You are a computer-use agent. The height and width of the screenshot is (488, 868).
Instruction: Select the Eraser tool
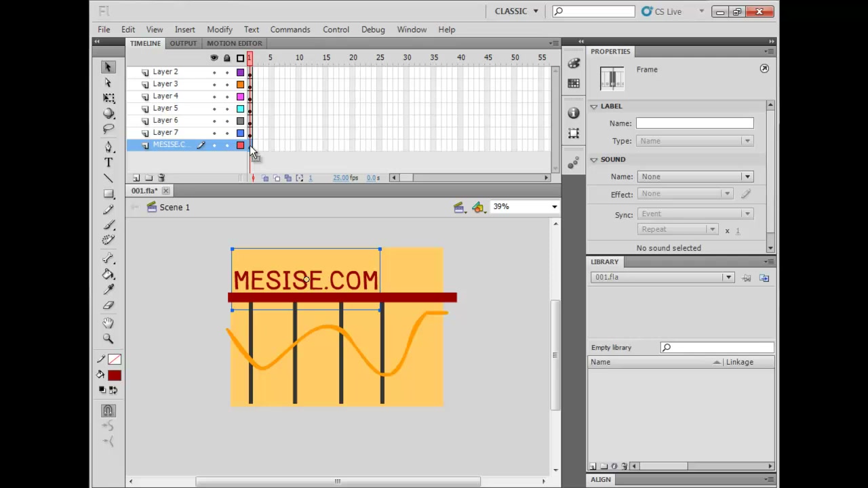108,306
